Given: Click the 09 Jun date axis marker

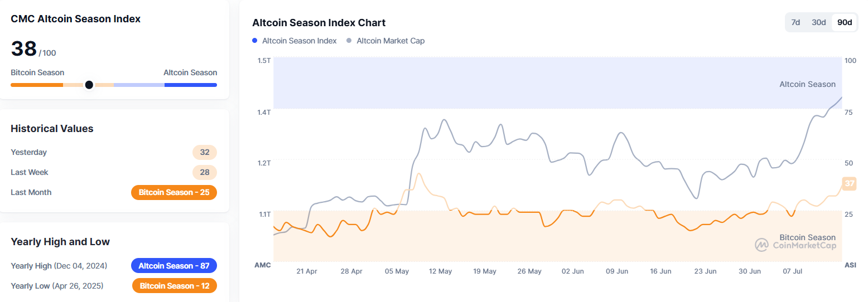Looking at the screenshot, I should pyautogui.click(x=617, y=271).
